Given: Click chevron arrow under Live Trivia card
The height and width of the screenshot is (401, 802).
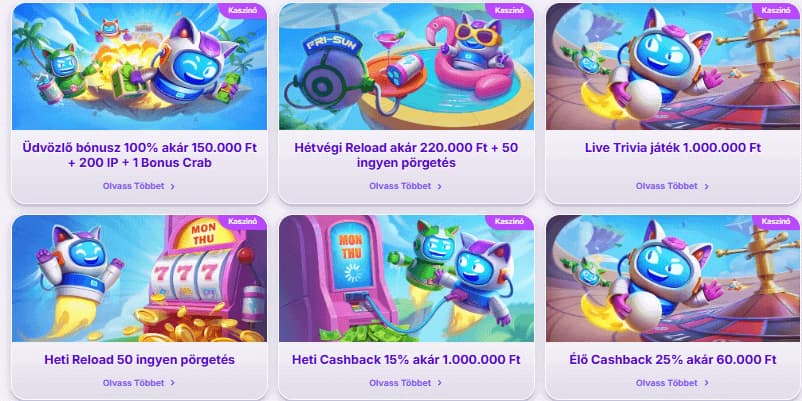Looking at the screenshot, I should pos(706,187).
